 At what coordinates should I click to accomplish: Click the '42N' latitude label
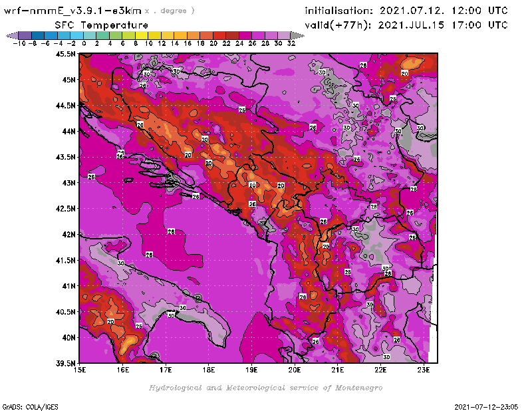click(x=68, y=234)
